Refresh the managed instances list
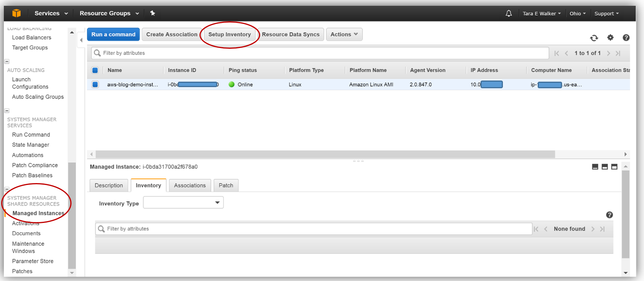This screenshot has height=281, width=644. click(594, 38)
